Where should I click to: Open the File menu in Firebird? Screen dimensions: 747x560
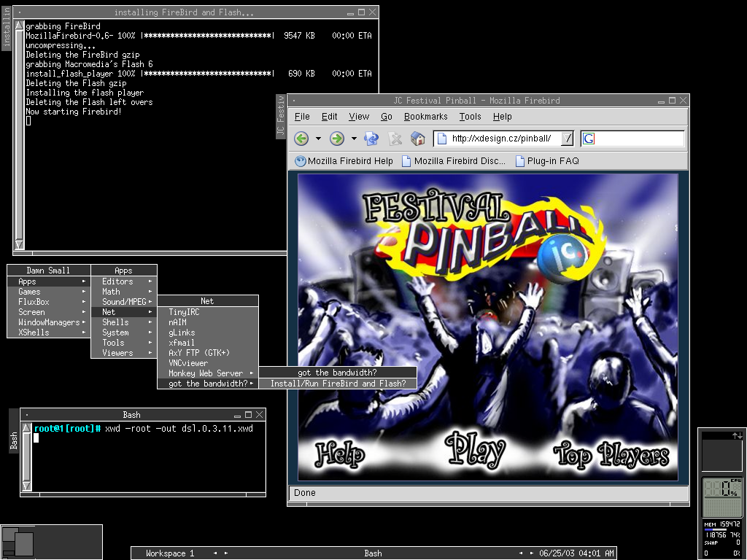point(302,117)
